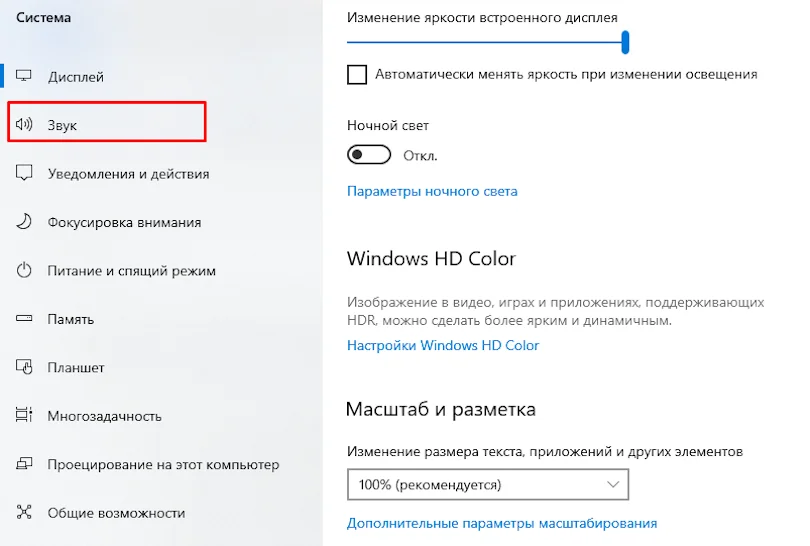Click the Tablet mode icon
The width and height of the screenshot is (810, 546).
24,367
